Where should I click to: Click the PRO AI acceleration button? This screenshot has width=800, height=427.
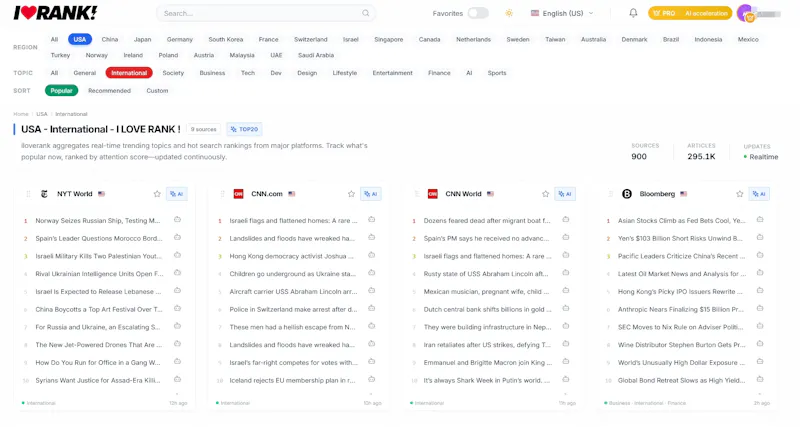[690, 13]
